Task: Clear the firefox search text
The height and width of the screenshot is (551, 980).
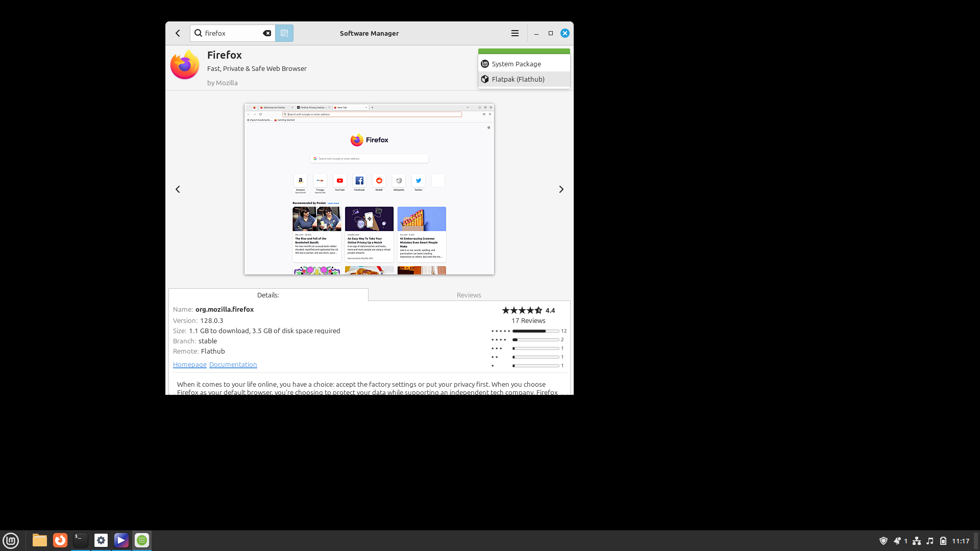Action: point(267,33)
